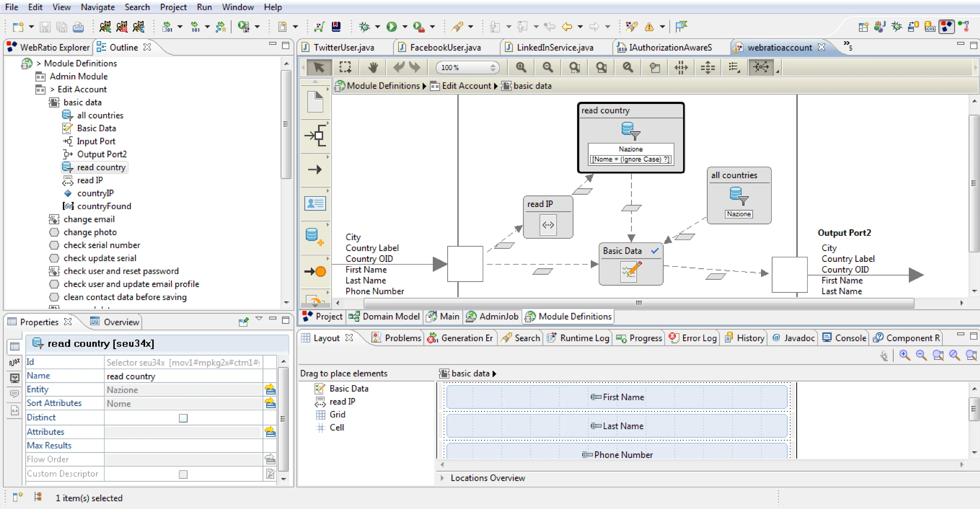Activate the hand pan tool
This screenshot has width=980, height=509.
coord(372,67)
